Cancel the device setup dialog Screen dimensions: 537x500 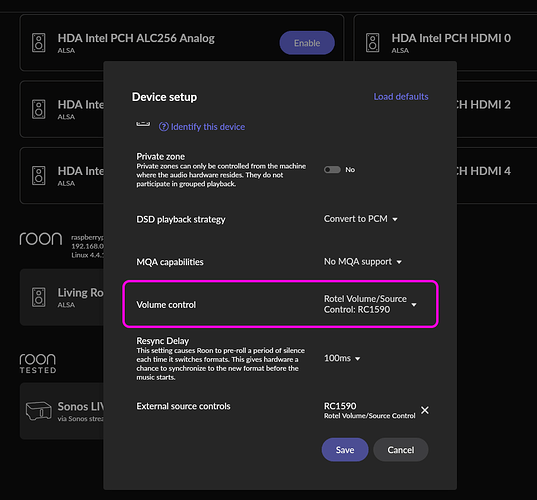(401, 450)
